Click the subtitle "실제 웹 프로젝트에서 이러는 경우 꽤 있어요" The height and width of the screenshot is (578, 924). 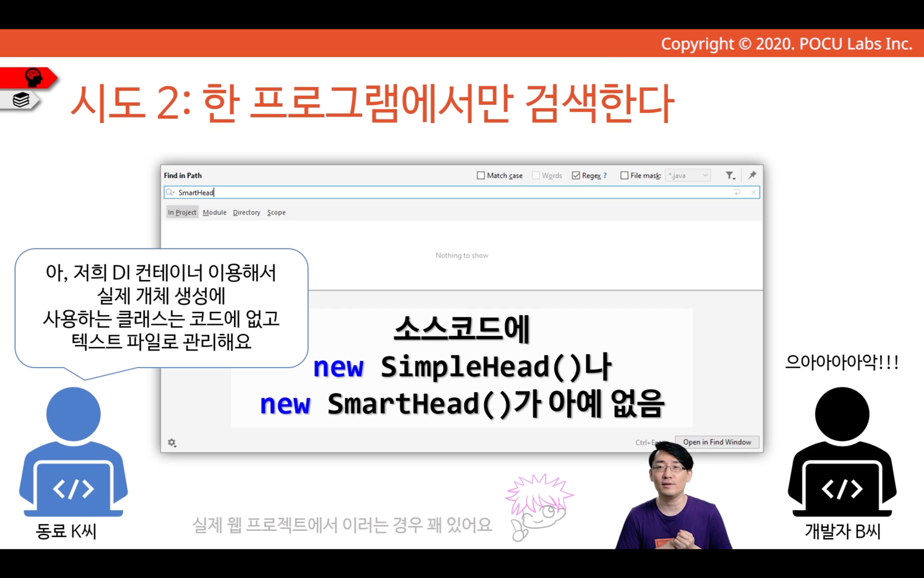[342, 525]
